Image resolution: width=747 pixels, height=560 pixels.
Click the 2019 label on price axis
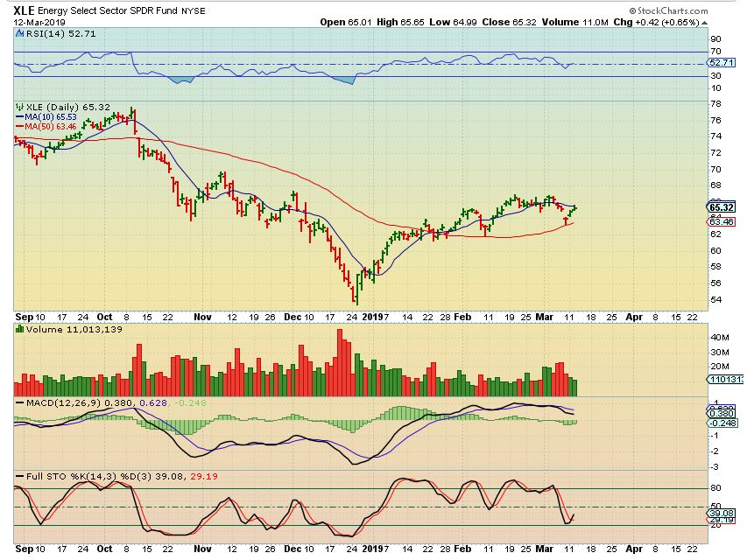pos(373,317)
